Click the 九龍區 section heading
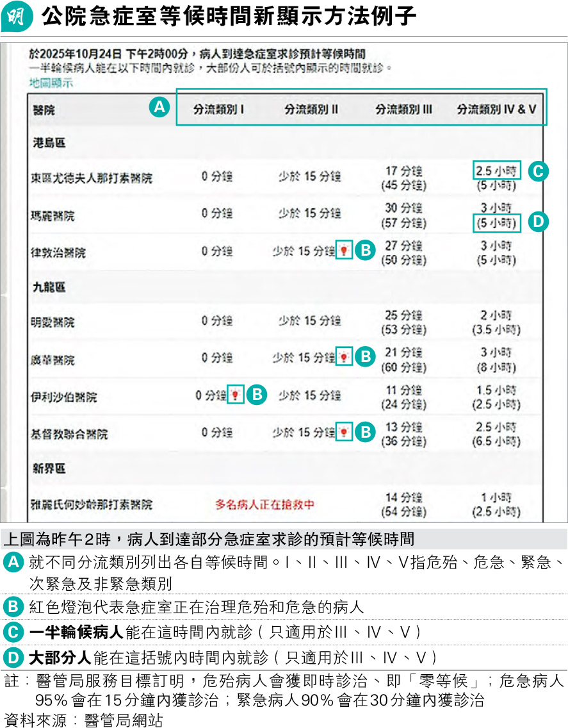The height and width of the screenshot is (728, 568). pyautogui.click(x=49, y=288)
